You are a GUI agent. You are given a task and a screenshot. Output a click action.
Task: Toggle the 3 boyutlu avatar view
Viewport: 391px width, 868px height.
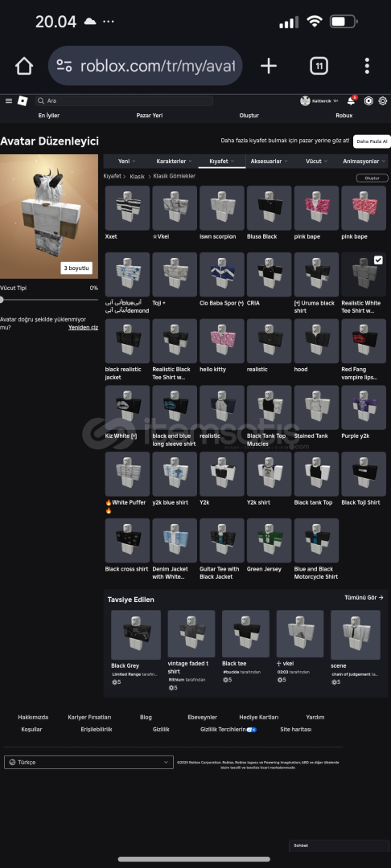pyautogui.click(x=76, y=268)
